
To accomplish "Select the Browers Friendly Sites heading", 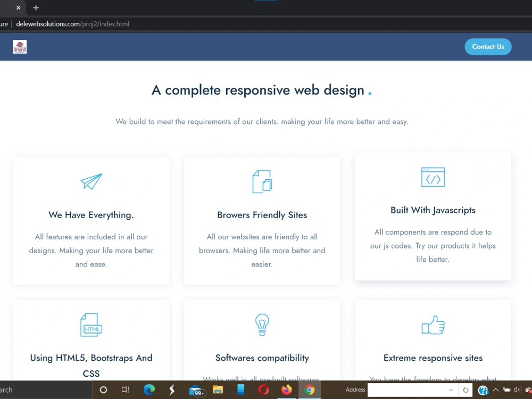I will pyautogui.click(x=262, y=215).
